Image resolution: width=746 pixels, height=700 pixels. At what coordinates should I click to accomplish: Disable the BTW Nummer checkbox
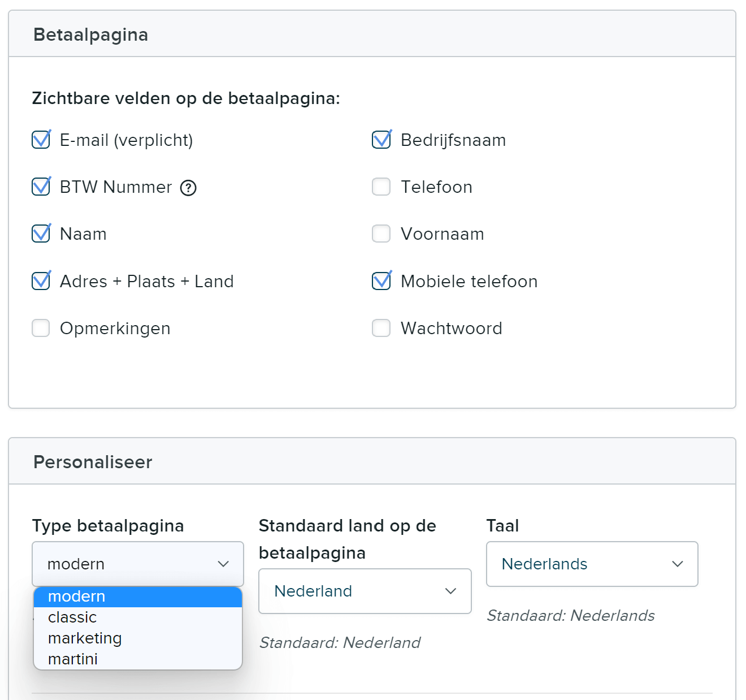[41, 187]
